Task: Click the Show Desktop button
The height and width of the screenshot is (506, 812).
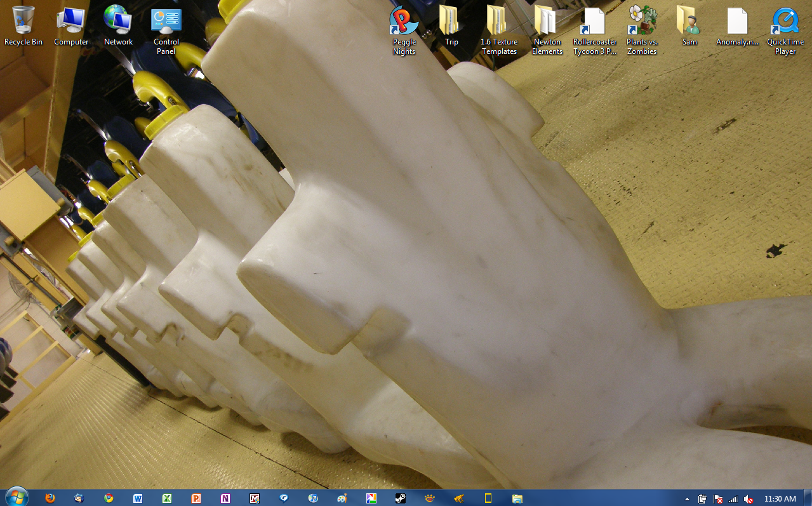Action: click(808, 498)
